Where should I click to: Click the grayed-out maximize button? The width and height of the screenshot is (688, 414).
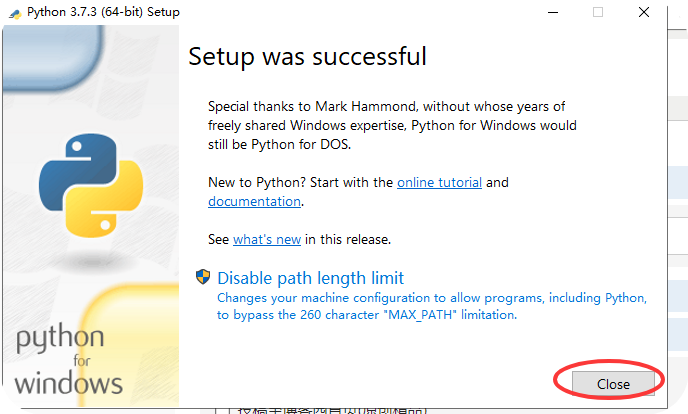[598, 12]
